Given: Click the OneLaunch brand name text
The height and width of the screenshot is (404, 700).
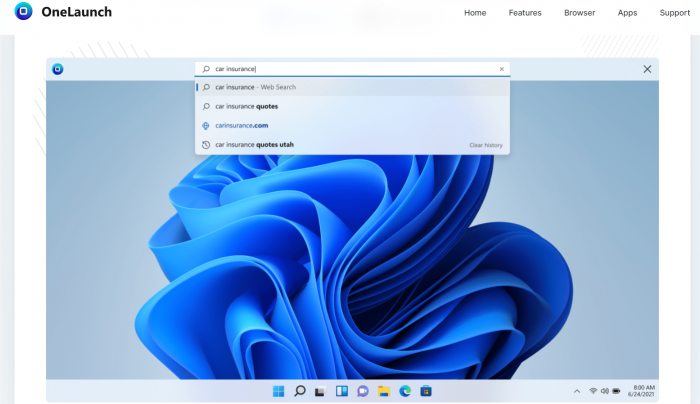Looking at the screenshot, I should 76,12.
